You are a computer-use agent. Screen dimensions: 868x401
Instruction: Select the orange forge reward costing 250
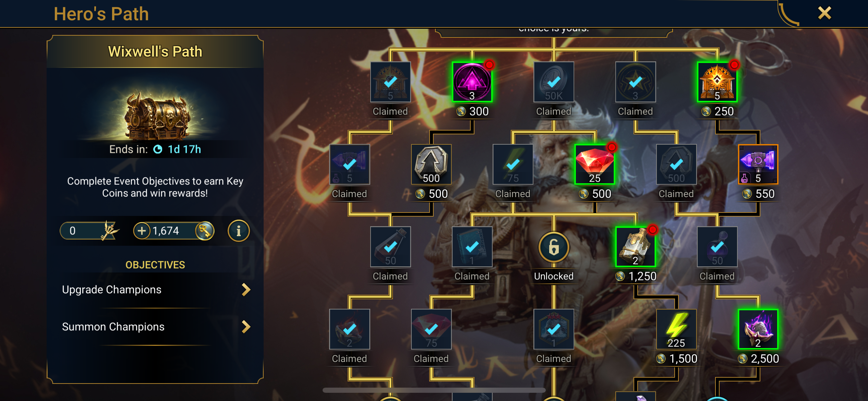tap(717, 82)
